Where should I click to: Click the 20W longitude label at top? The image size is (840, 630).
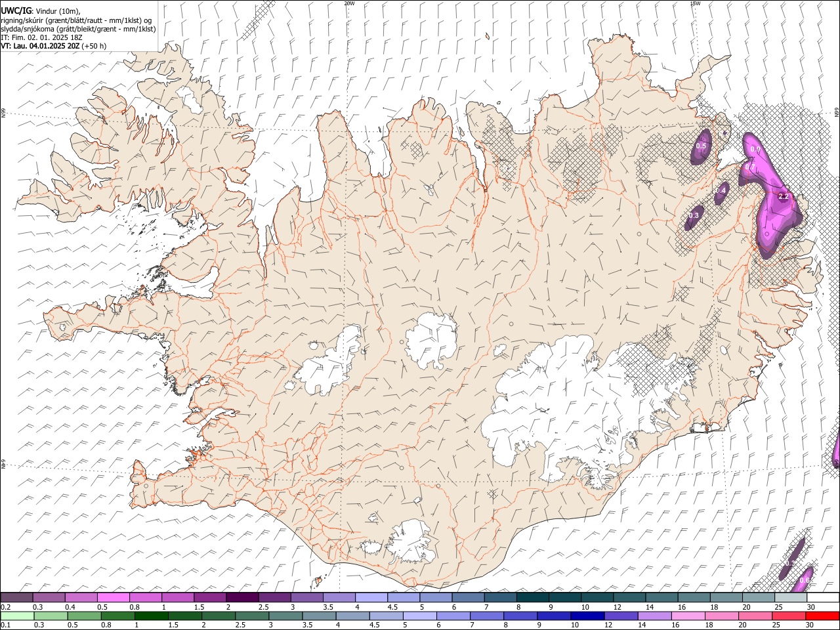[349, 3]
